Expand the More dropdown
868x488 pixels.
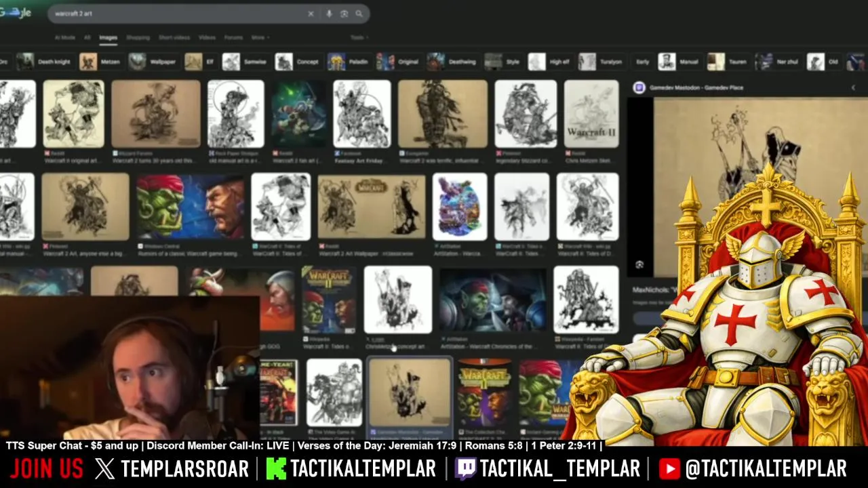pos(260,37)
